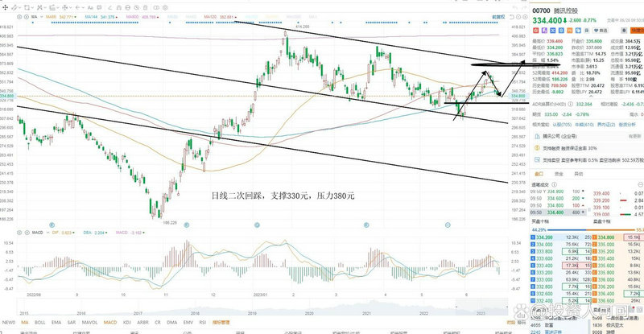This screenshot has width=644, height=334.
Task: Click the 牛熊(610) link
Action: tap(584, 125)
